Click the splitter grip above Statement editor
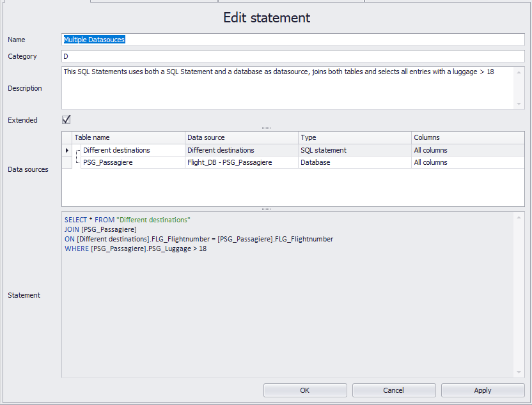Image resolution: width=532 pixels, height=405 pixels. [x=267, y=209]
